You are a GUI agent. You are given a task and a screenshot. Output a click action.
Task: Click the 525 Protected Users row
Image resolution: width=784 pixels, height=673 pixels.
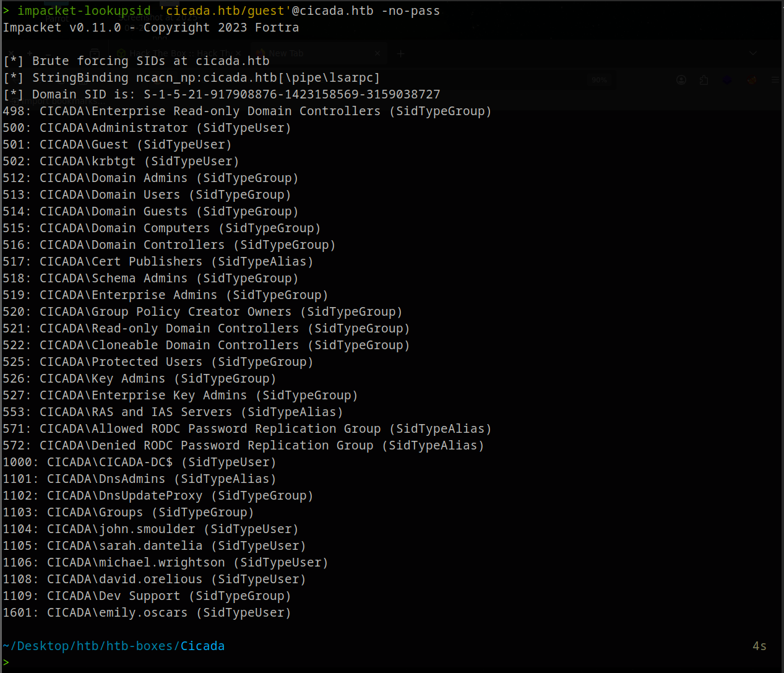[x=158, y=362]
